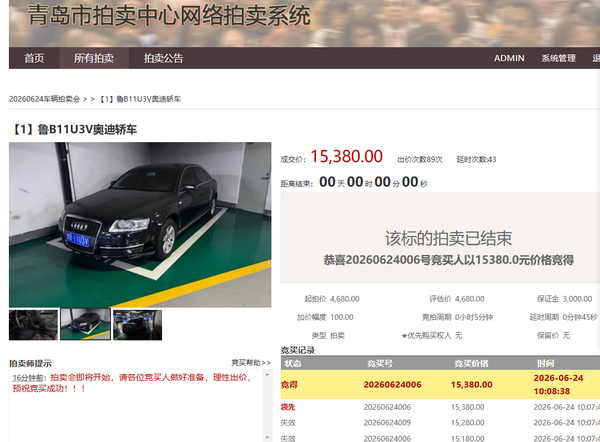Open the 所有拍卖 navigation tab

[x=94, y=58]
